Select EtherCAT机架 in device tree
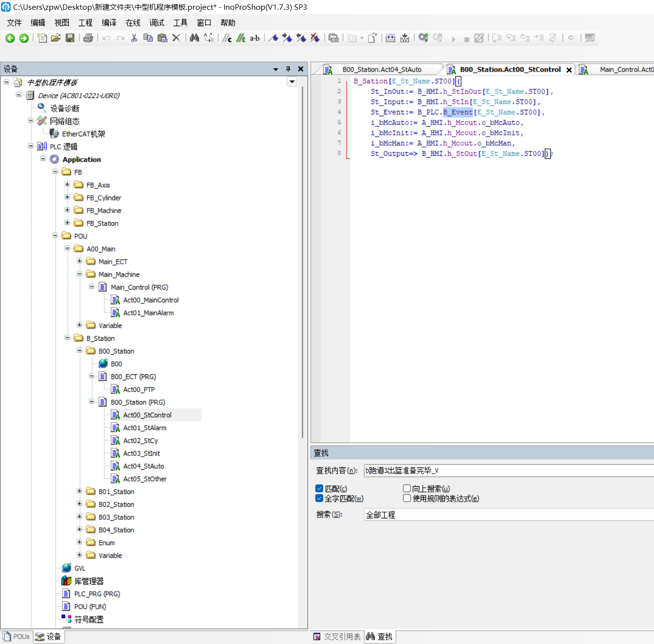The height and width of the screenshot is (644, 654). [83, 134]
